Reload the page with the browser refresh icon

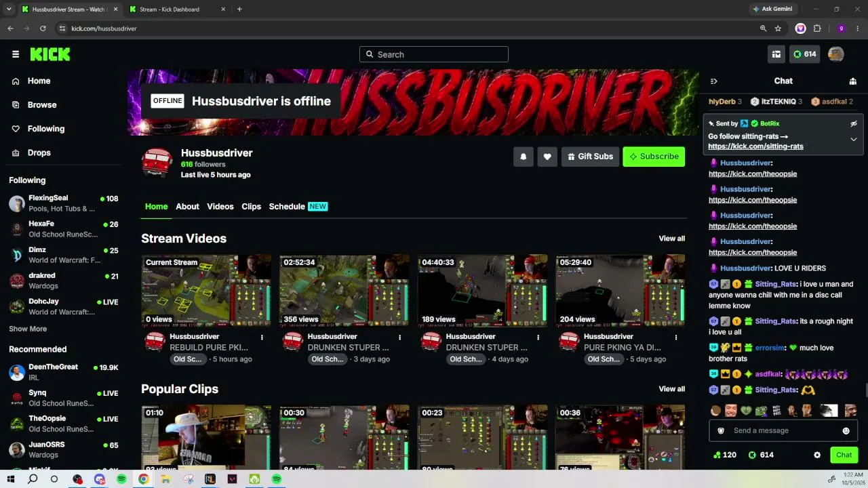(43, 28)
